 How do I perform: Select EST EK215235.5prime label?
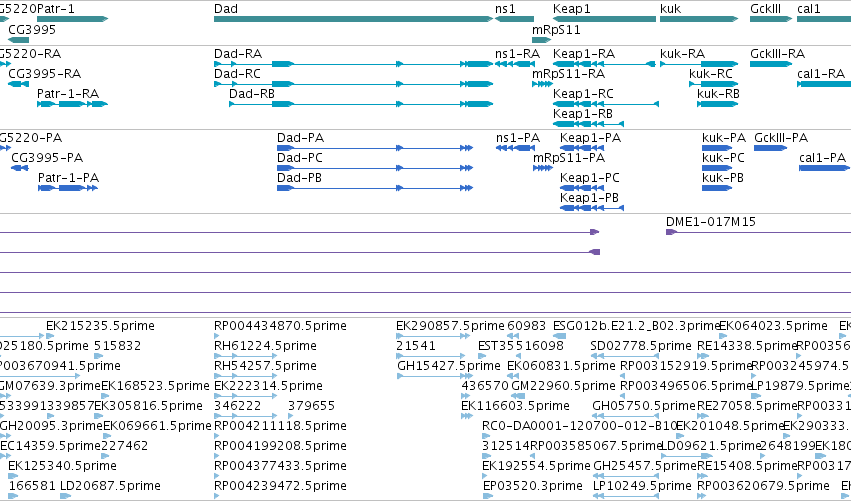tap(100, 326)
